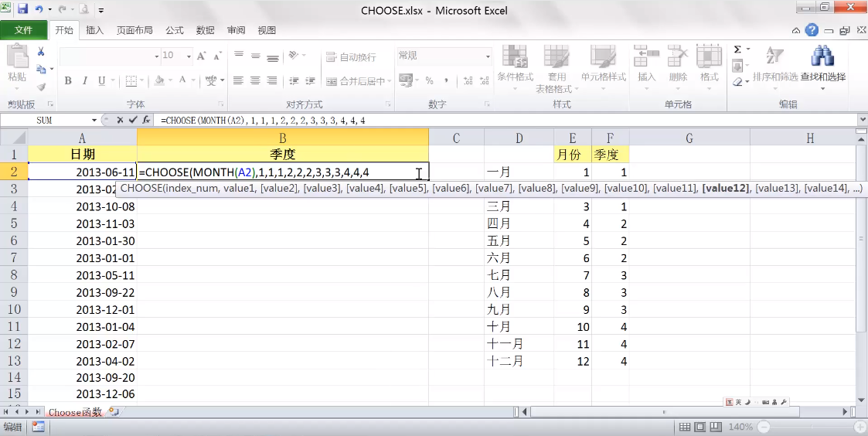The image size is (868, 436).
Task: Open the Name Box dropdown arrow
Action: point(94,120)
